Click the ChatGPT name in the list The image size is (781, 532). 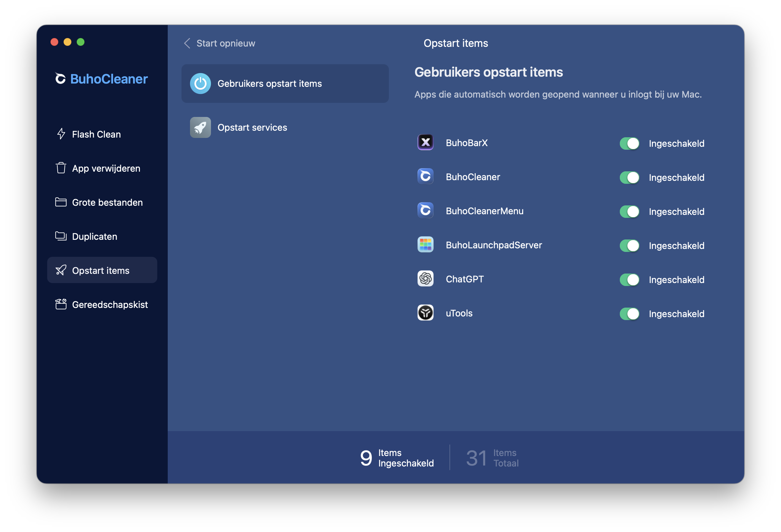[465, 279]
